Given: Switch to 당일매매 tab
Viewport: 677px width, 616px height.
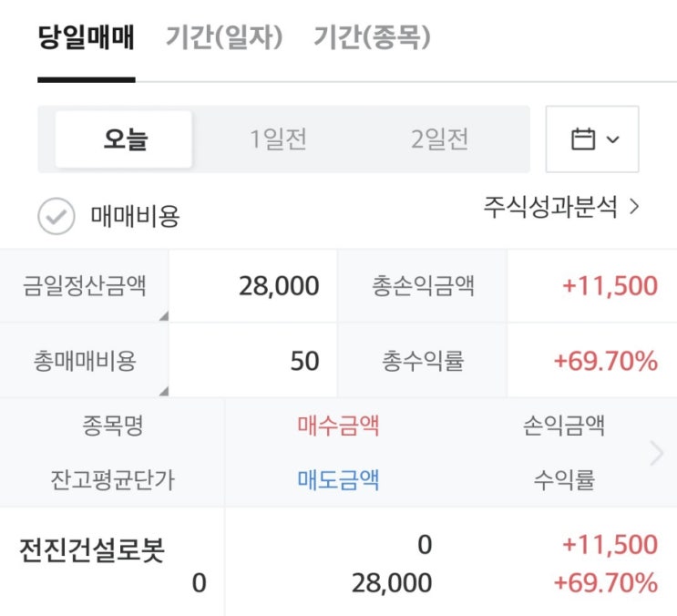Looking at the screenshot, I should (86, 38).
